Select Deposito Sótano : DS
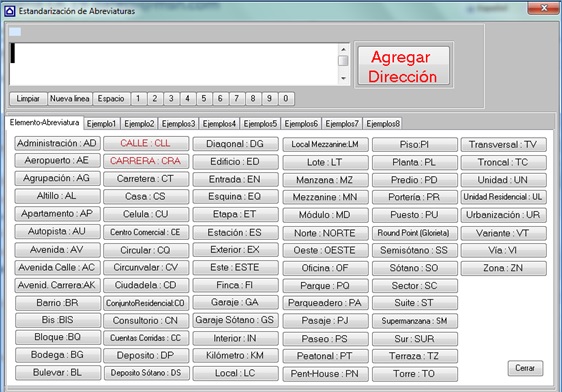The height and width of the screenshot is (392, 562). [146, 373]
